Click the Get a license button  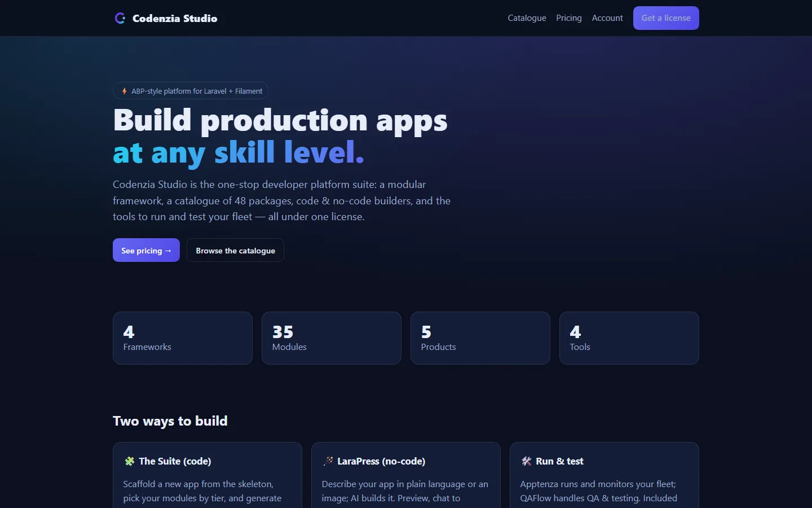point(666,18)
